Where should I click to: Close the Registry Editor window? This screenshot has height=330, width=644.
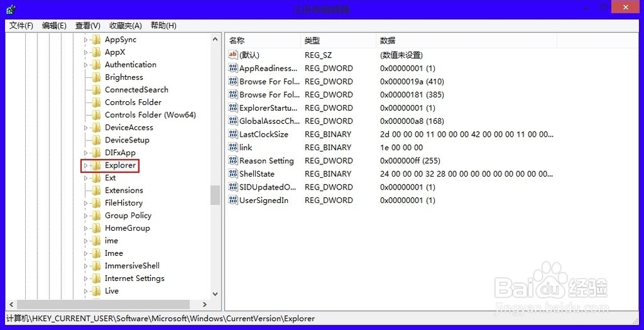pos(625,7)
